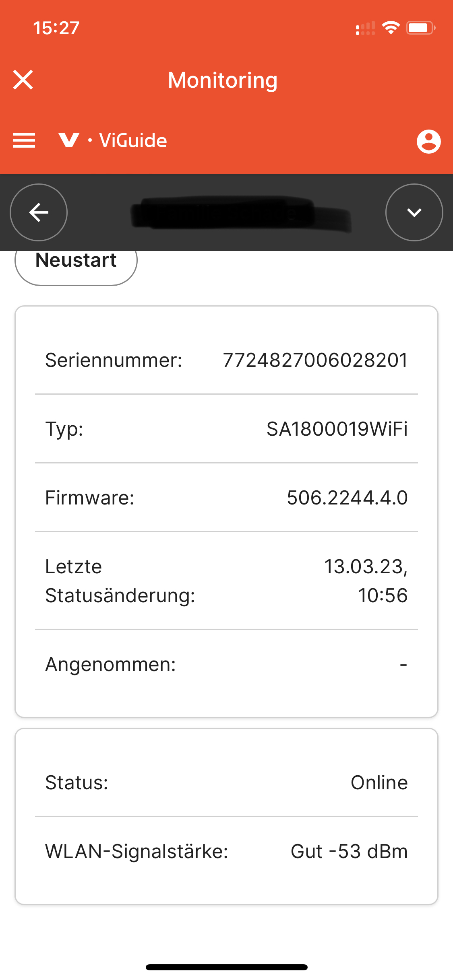Image resolution: width=453 pixels, height=980 pixels.
Task: Tap the Letzte Statusänderung date
Action: [x=366, y=581]
